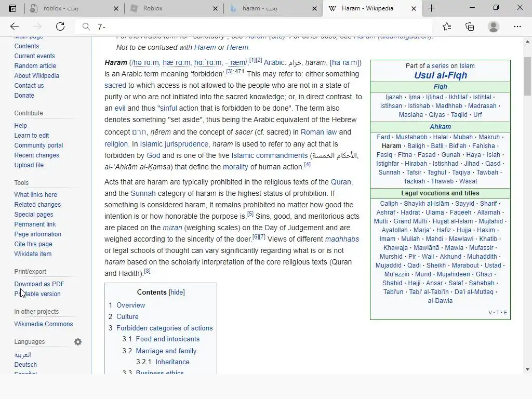The image size is (532, 399).
Task: Open Wikidata item link
Action: pos(33,254)
